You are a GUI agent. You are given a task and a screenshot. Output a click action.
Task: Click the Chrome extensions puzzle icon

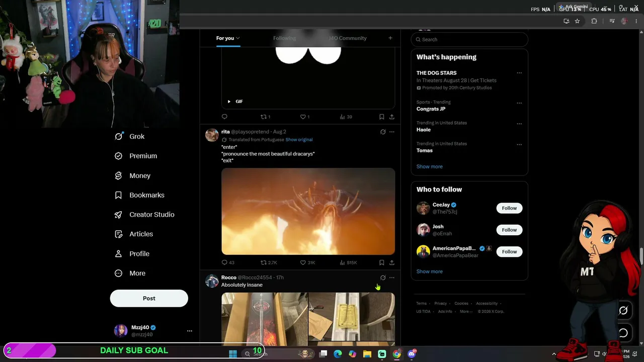594,21
